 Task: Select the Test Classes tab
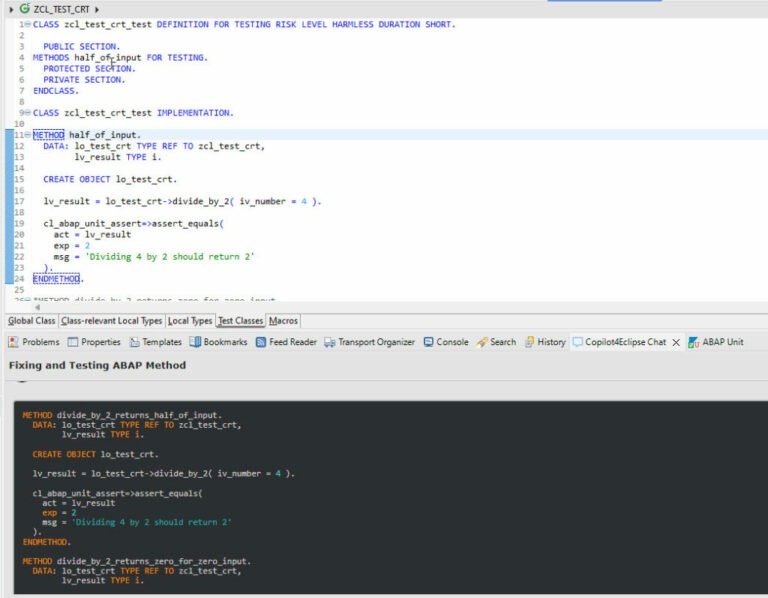[240, 321]
